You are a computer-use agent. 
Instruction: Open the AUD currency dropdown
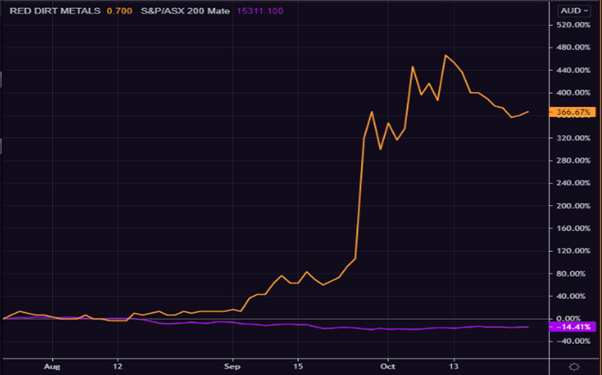point(574,11)
